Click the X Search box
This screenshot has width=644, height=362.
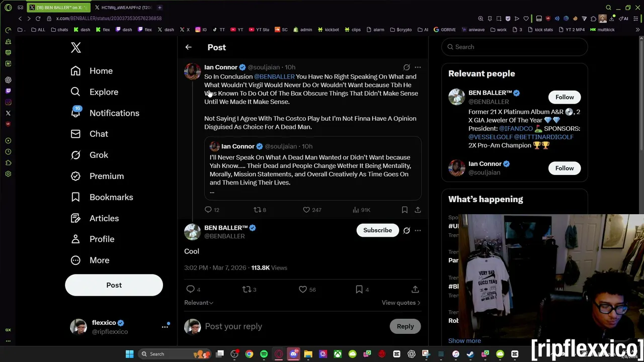point(514,47)
